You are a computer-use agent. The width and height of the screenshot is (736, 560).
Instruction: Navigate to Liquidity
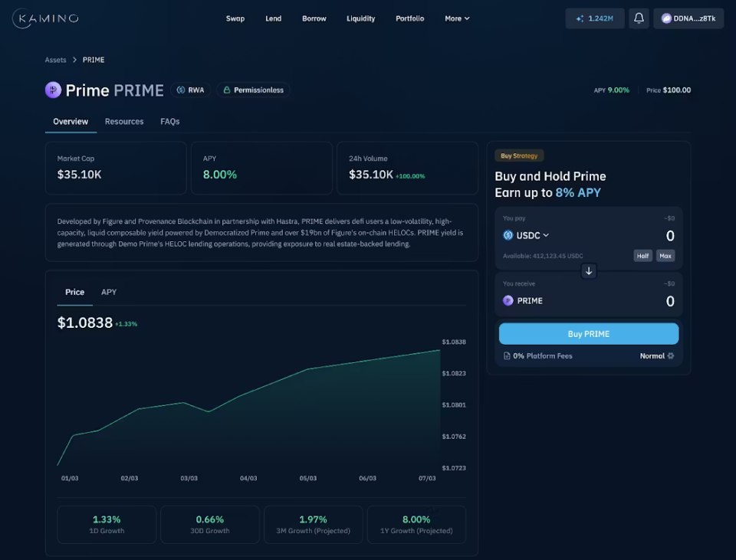(x=360, y=18)
